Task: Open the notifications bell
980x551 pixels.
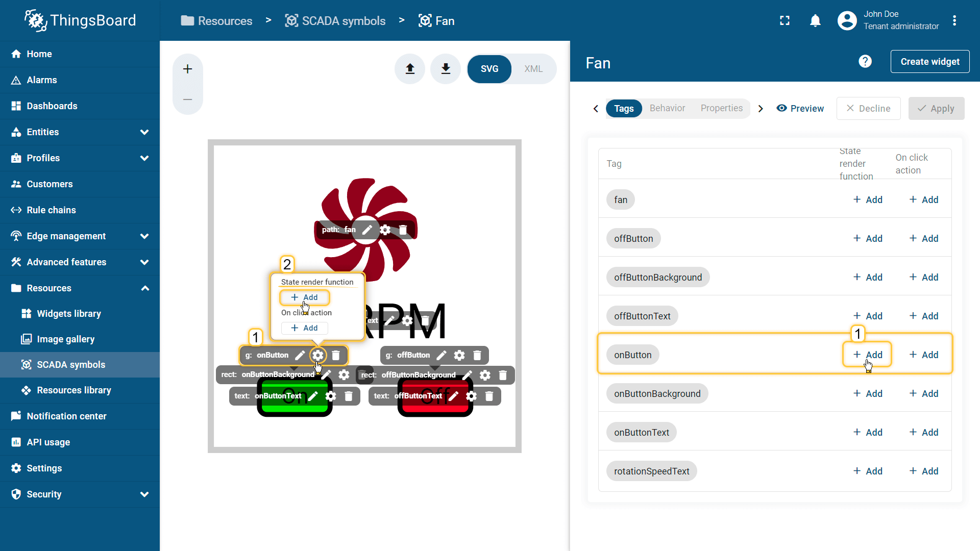Action: coord(815,21)
